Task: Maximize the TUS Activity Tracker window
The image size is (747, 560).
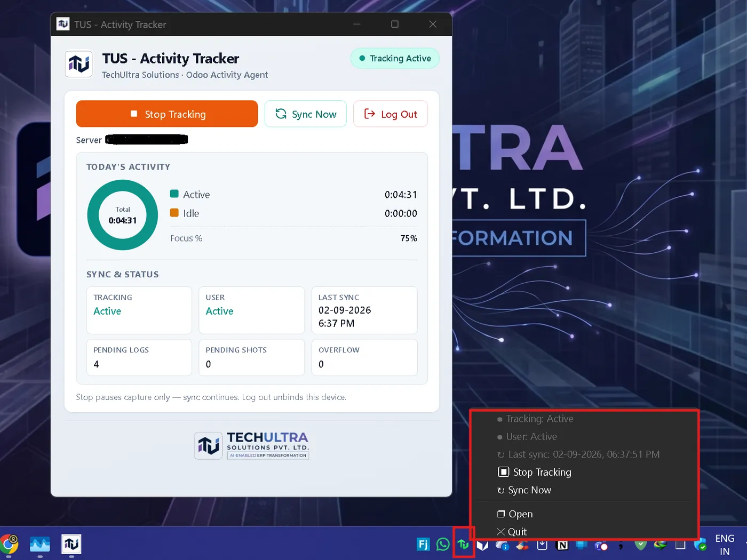Action: [395, 24]
